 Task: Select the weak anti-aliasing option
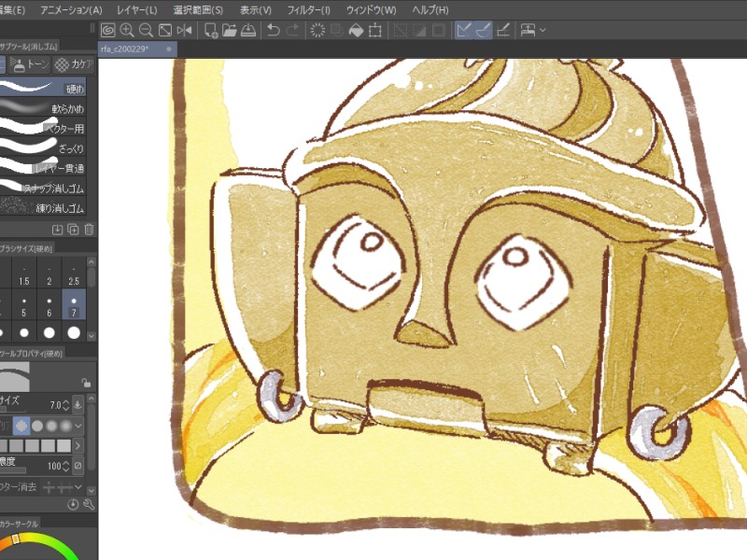click(37, 426)
